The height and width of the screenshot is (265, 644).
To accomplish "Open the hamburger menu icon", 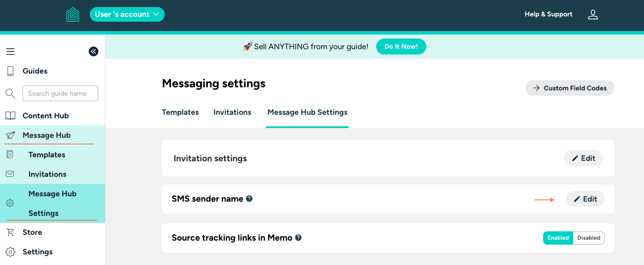I will pyautogui.click(x=10, y=51).
